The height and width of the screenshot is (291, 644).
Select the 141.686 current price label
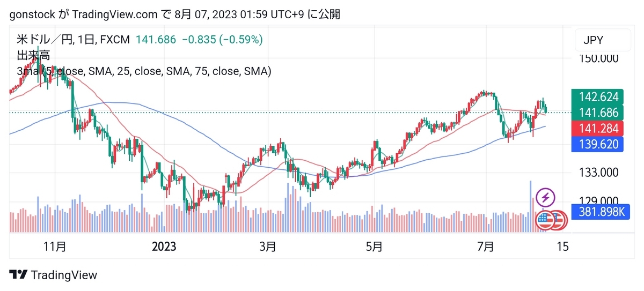pyautogui.click(x=598, y=113)
